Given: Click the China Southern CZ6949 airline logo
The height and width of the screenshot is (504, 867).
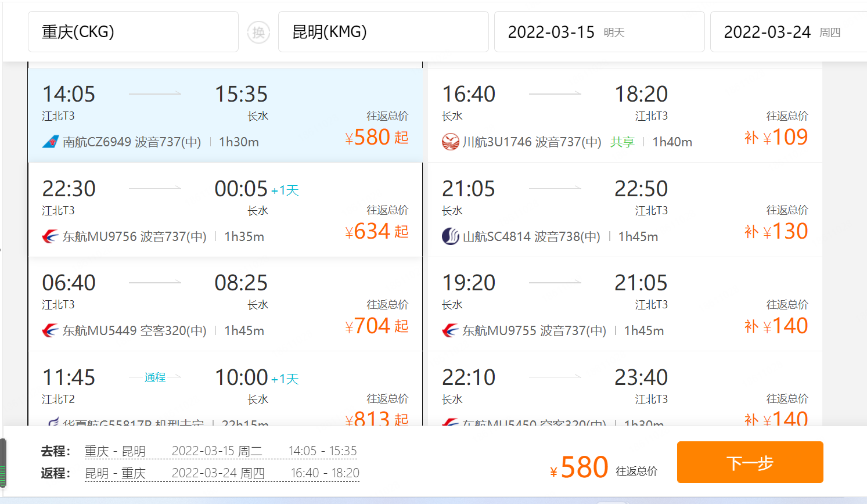Looking at the screenshot, I should tap(51, 142).
